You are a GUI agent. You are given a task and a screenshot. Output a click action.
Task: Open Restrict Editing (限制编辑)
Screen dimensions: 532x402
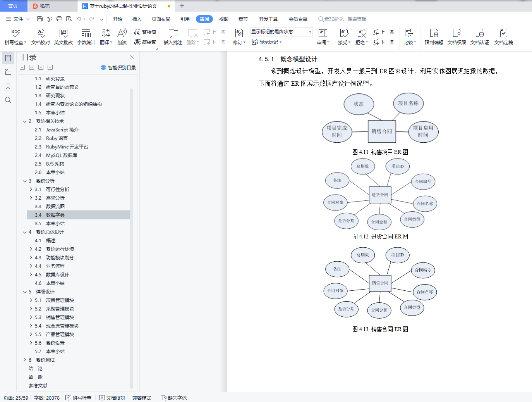coord(434,37)
